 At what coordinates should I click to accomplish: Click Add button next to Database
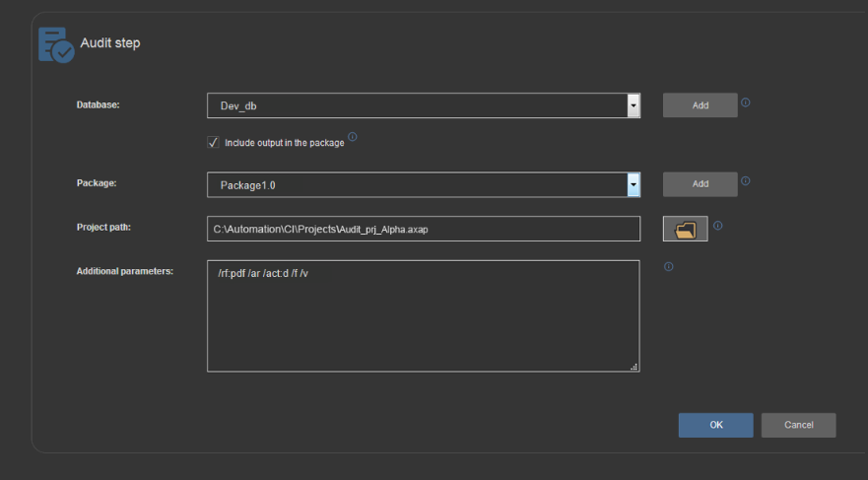click(x=701, y=105)
